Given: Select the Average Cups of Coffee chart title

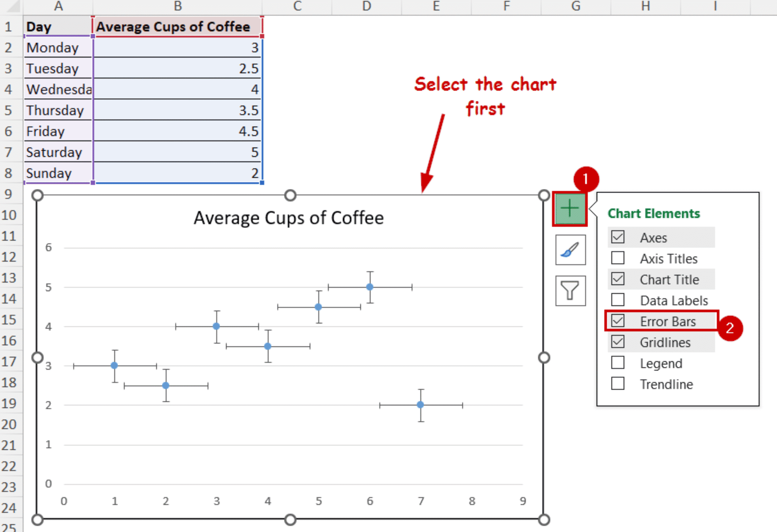Looking at the screenshot, I should [x=289, y=217].
